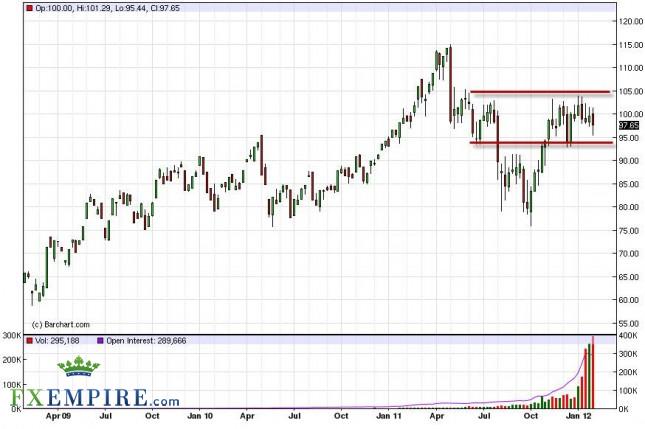Click the 200K label on left volume axis
Image resolution: width=645 pixels, height=429 pixels.
12,360
